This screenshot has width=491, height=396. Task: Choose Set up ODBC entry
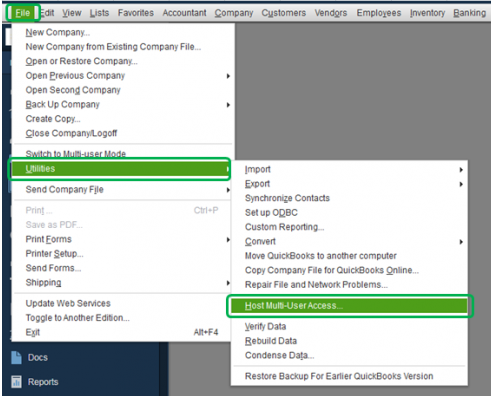(271, 213)
